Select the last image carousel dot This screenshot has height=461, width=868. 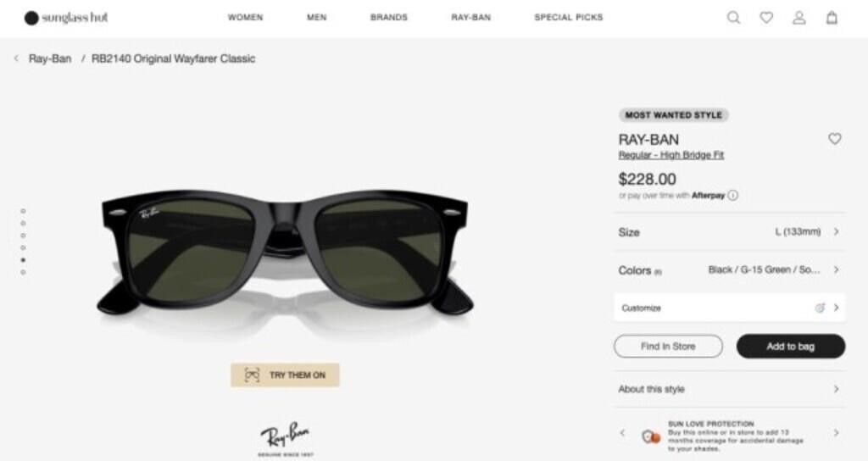[x=23, y=272]
